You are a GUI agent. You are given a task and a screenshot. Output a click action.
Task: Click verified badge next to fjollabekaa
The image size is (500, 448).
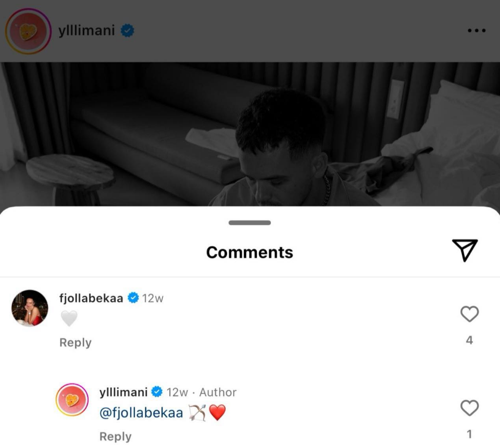pyautogui.click(x=133, y=298)
